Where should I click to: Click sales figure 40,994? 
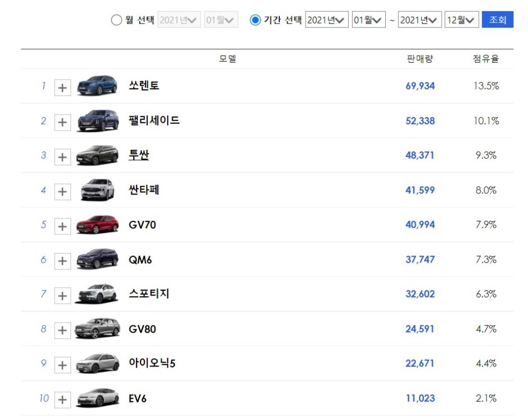[x=420, y=224]
